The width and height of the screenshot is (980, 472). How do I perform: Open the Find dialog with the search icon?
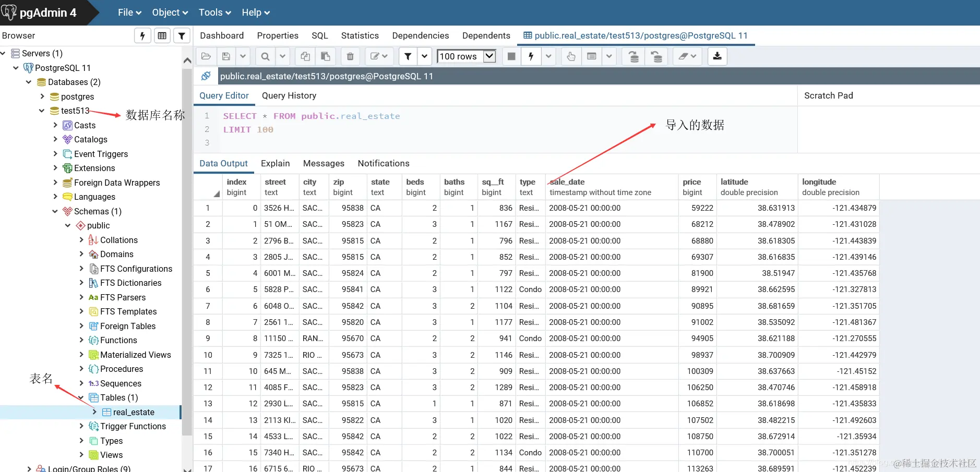tap(266, 56)
